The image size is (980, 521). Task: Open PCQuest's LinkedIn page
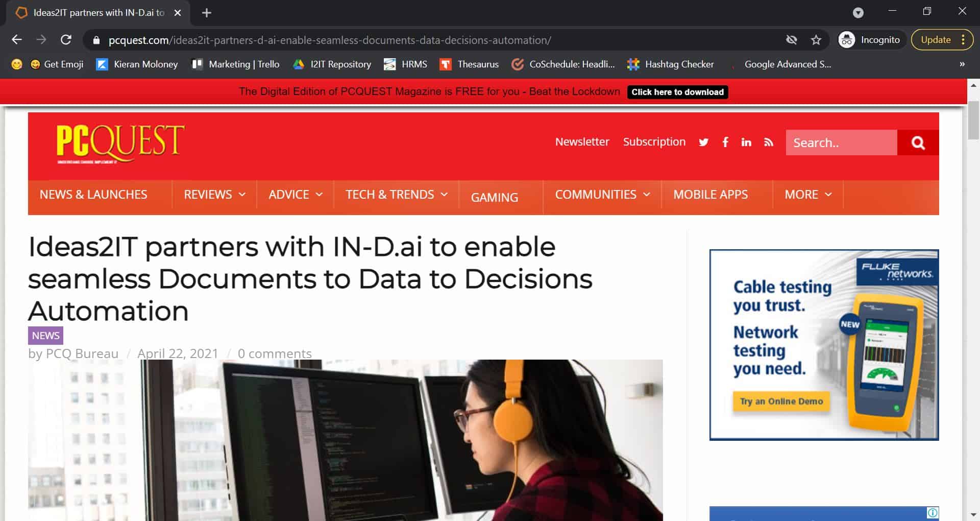tap(747, 142)
